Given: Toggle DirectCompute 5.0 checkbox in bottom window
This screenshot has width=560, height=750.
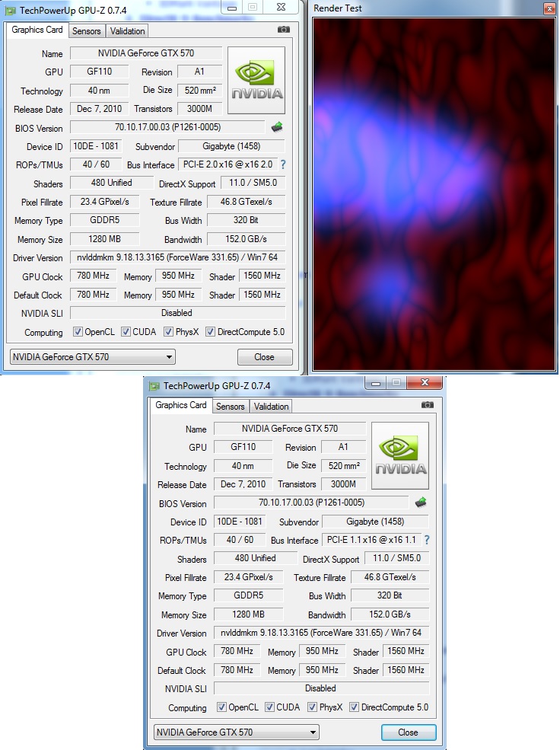Looking at the screenshot, I should 354,707.
